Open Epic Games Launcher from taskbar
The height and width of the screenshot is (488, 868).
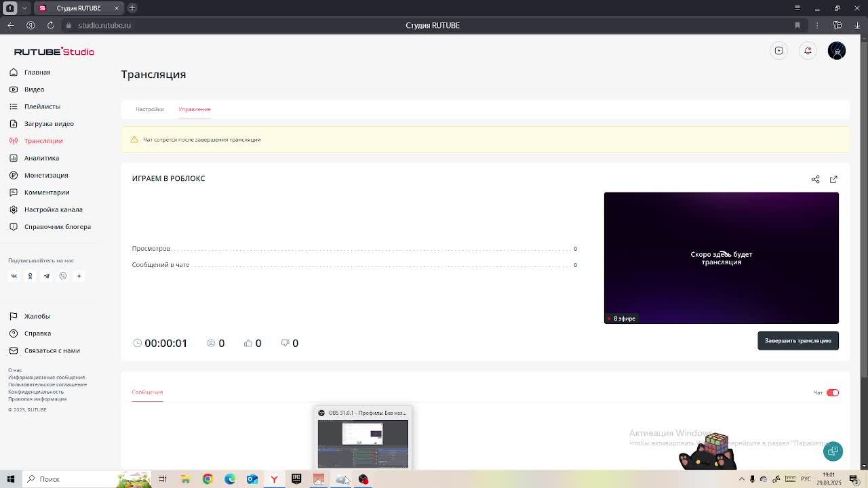tap(296, 479)
